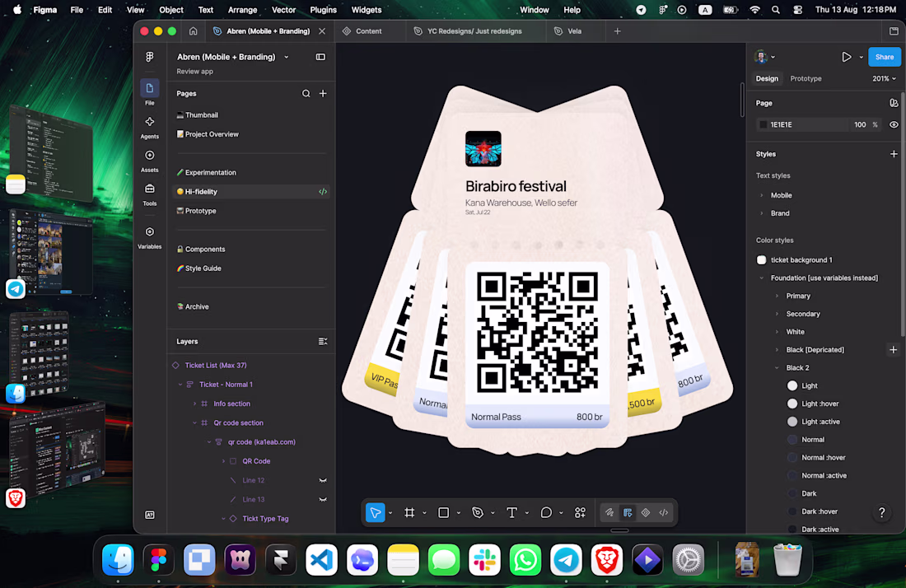Expand the Brand text styles group
This screenshot has width=906, height=588.
click(762, 213)
